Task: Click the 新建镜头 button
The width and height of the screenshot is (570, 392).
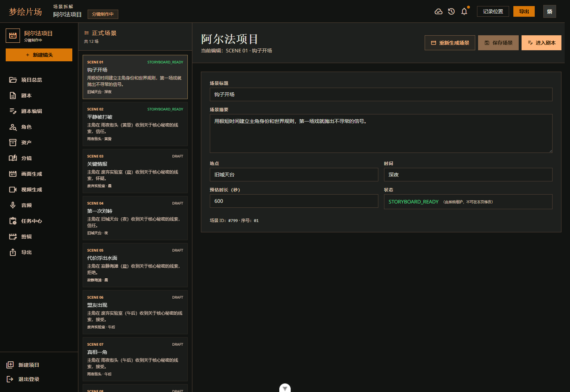Action: click(39, 55)
